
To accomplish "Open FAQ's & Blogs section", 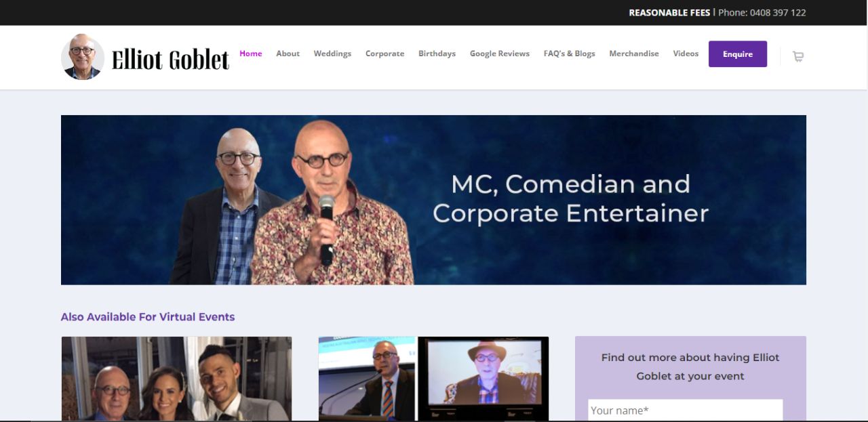I will click(x=569, y=54).
